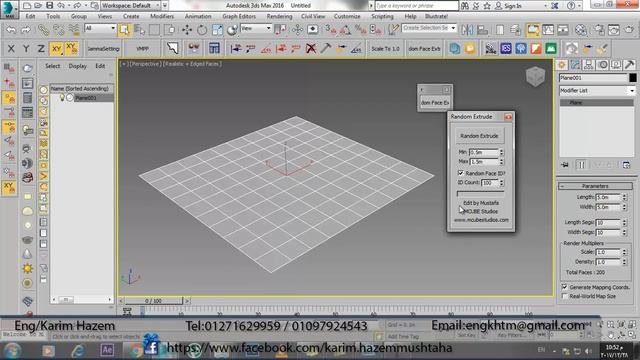Click the Windows Start button
The height and width of the screenshot is (360, 640).
click(x=13, y=351)
